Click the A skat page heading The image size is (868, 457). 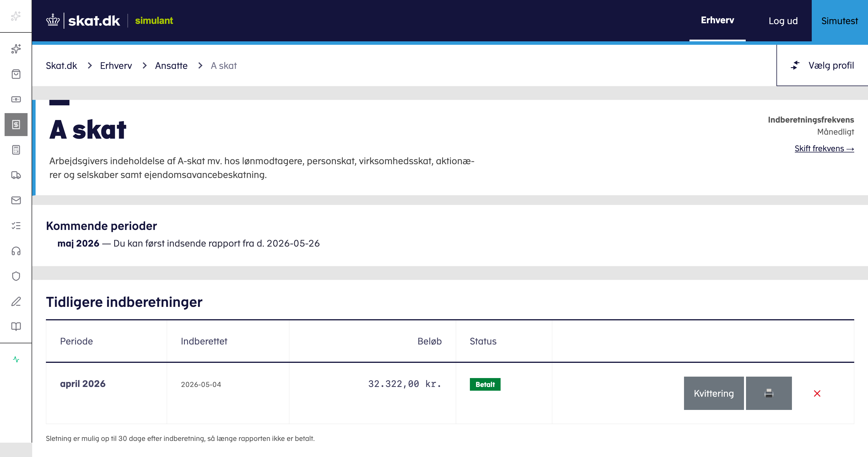88,130
